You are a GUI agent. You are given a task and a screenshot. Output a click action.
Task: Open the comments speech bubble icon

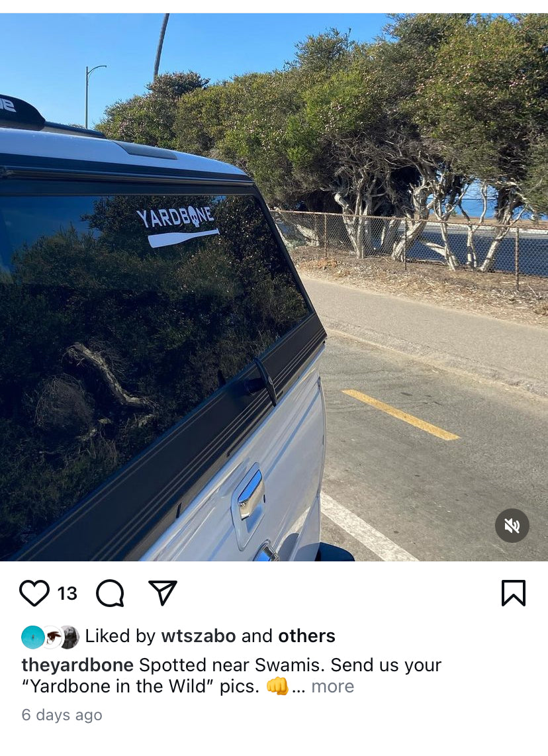click(x=111, y=593)
